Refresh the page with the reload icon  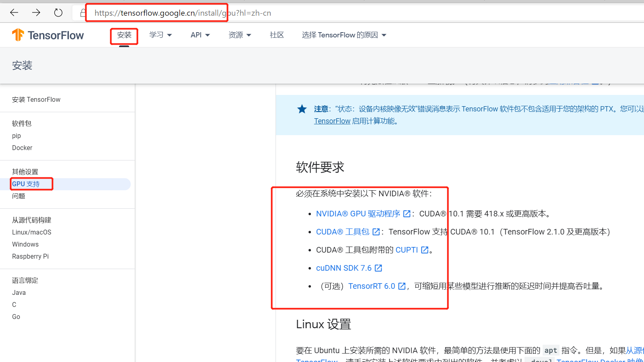(x=58, y=12)
